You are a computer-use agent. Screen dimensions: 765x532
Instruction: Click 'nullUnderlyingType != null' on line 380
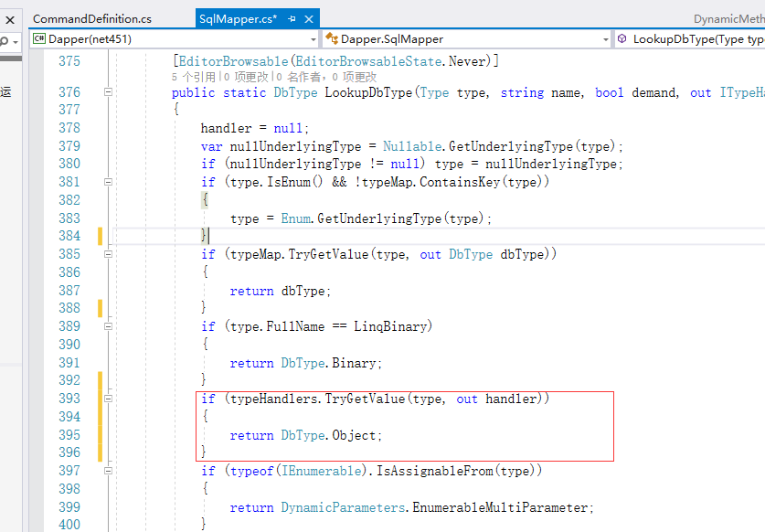(324, 164)
